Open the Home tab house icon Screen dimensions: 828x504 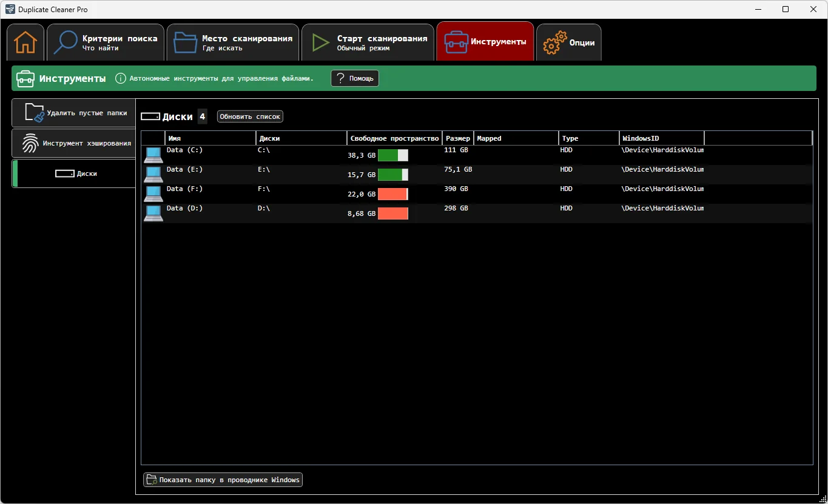pyautogui.click(x=25, y=42)
